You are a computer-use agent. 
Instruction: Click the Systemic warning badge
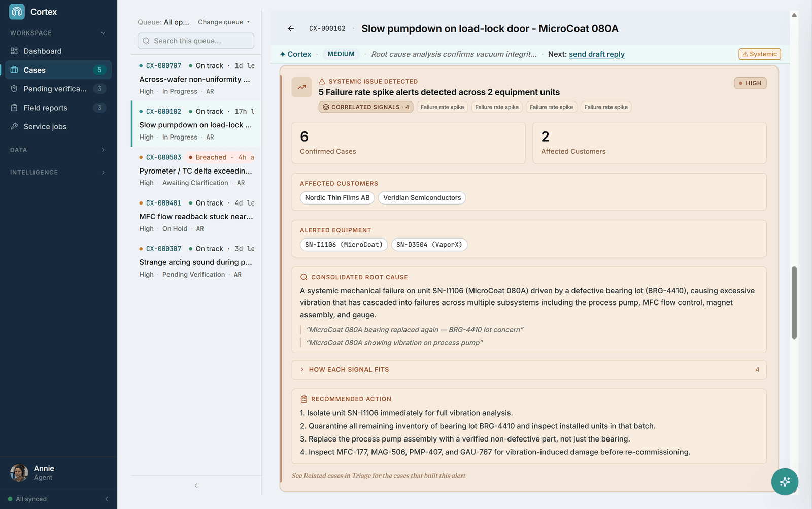click(x=760, y=54)
